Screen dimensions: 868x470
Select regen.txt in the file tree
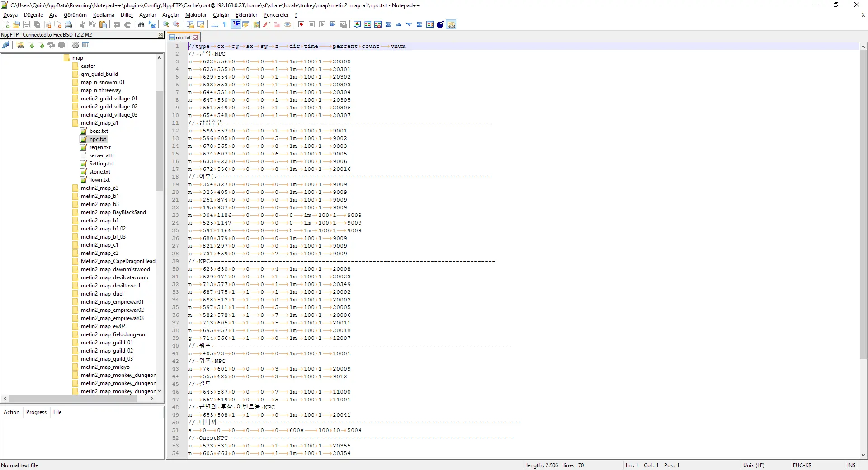[x=100, y=147]
